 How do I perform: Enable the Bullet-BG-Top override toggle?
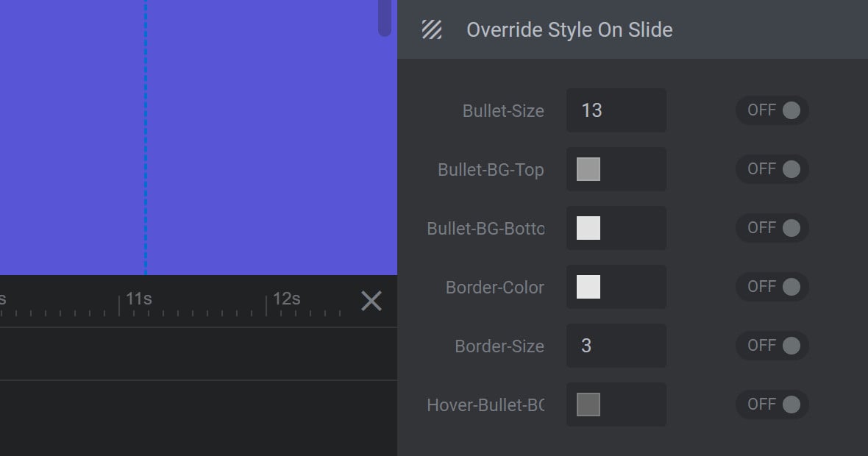[x=772, y=169]
